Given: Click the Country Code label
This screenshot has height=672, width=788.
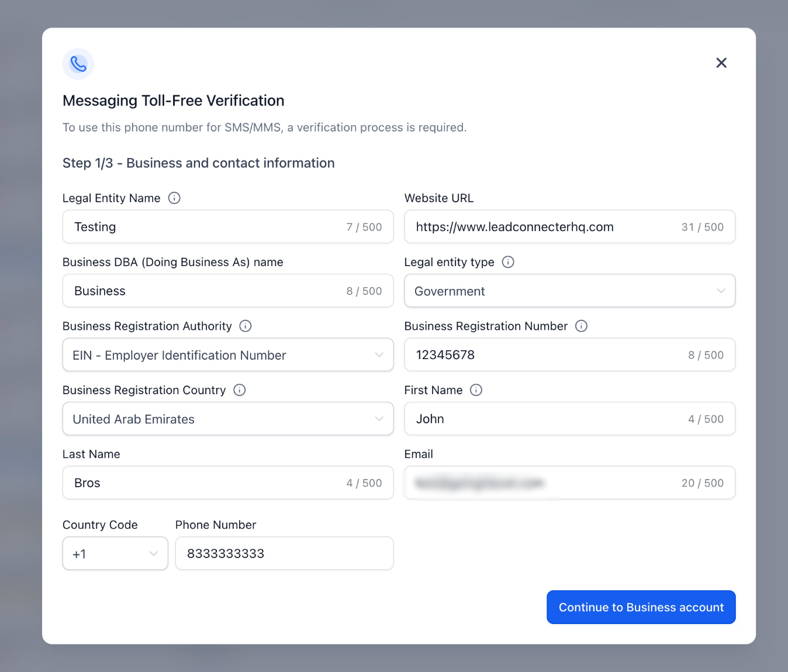Looking at the screenshot, I should [100, 525].
